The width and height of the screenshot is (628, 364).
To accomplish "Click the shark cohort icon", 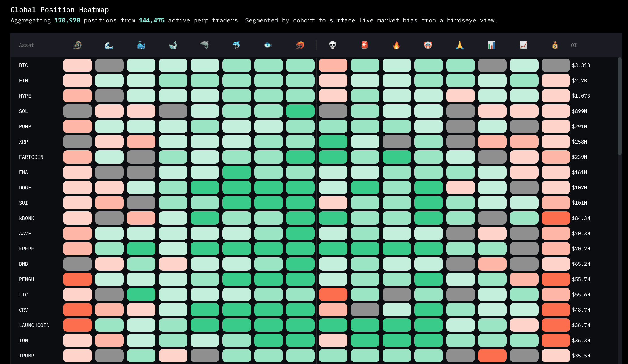I will pos(205,45).
